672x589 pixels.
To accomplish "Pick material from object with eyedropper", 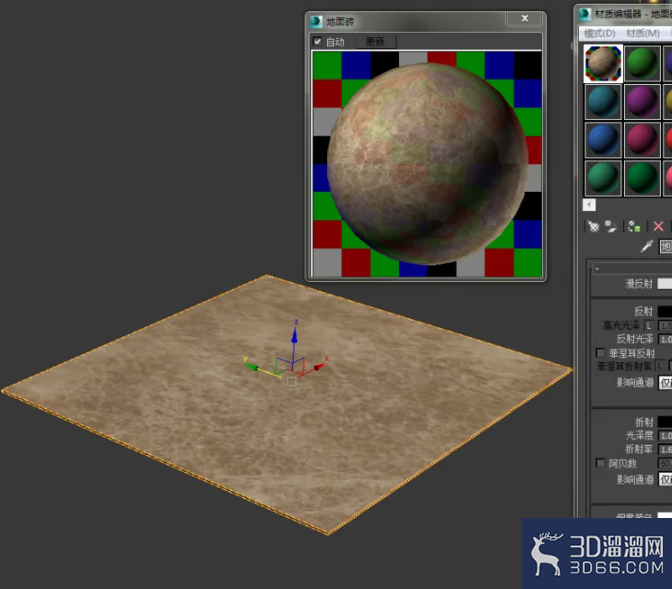I will coord(647,246).
